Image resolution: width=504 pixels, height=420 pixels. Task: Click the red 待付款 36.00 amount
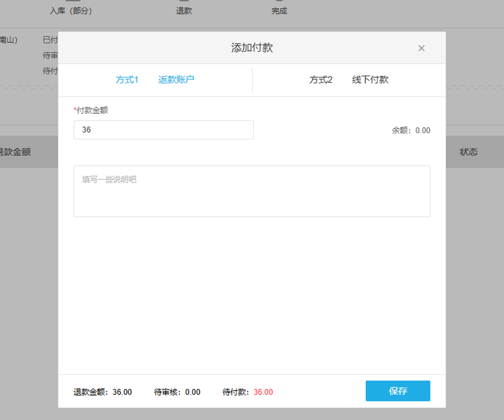click(x=263, y=392)
